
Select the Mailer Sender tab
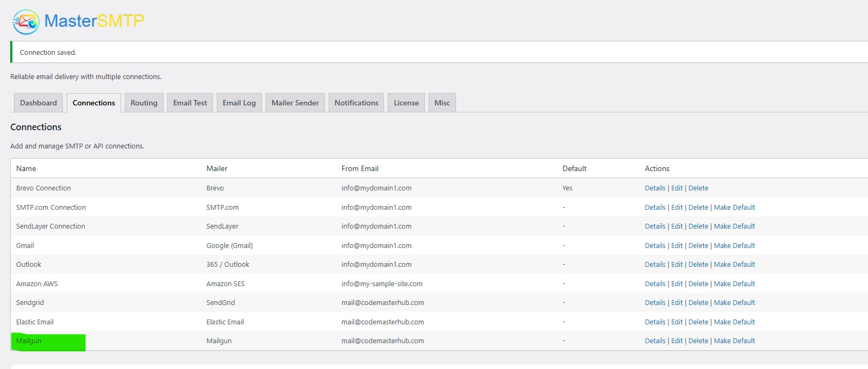[295, 103]
